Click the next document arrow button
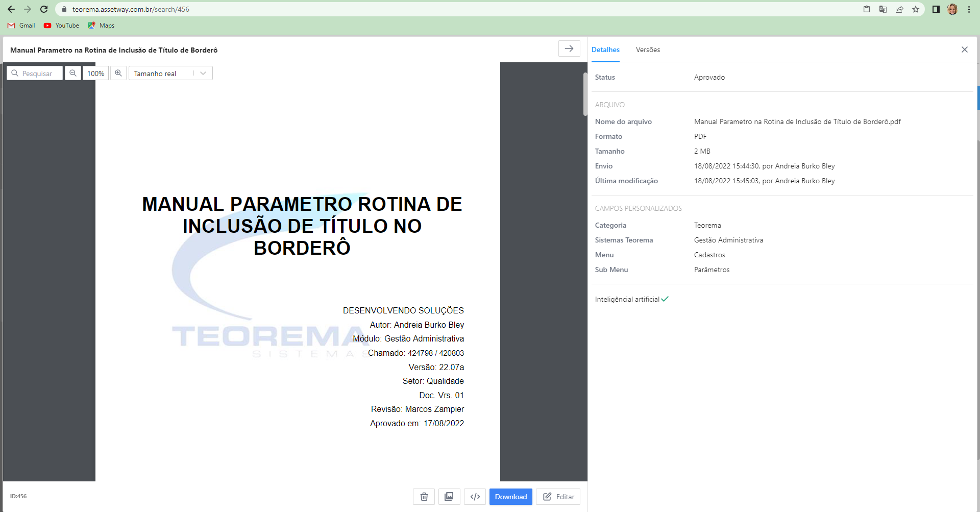980x512 pixels. point(569,48)
